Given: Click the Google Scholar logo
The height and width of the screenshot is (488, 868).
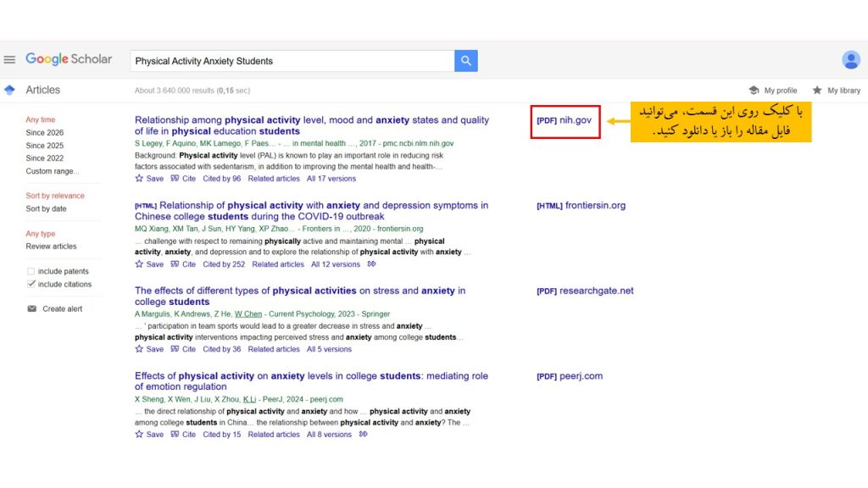Looking at the screenshot, I should [69, 59].
